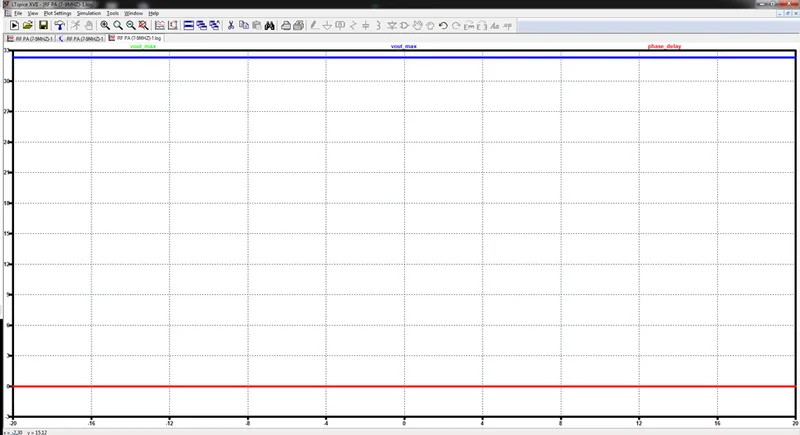Click the blue vout_max trace label

[404, 46]
